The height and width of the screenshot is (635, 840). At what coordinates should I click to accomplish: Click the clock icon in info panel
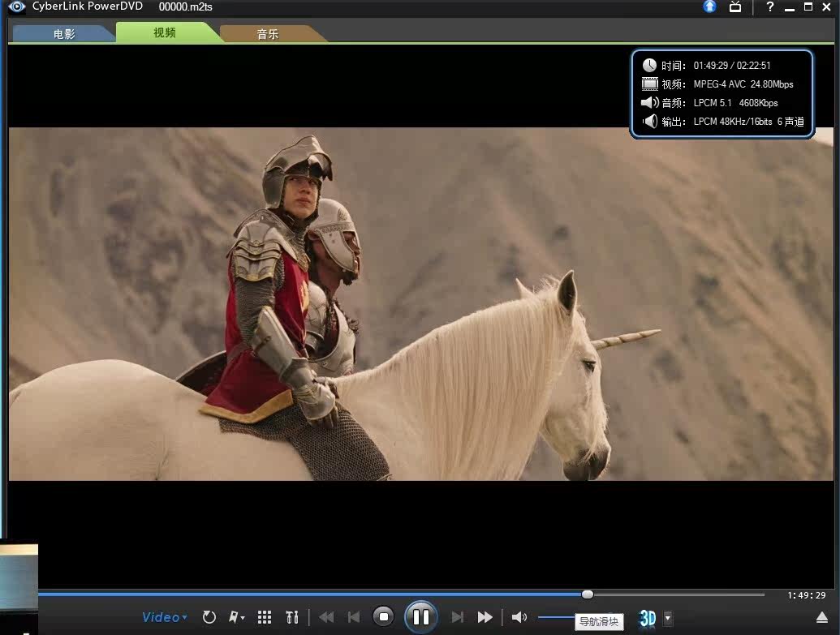click(x=649, y=66)
